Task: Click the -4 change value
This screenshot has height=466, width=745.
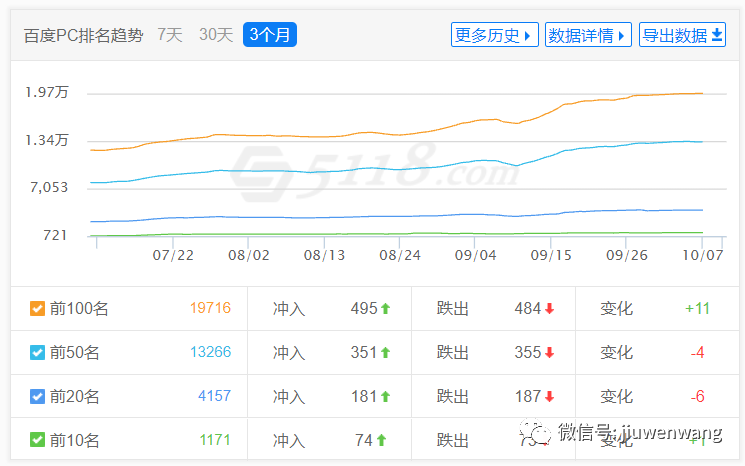Action: tap(697, 352)
